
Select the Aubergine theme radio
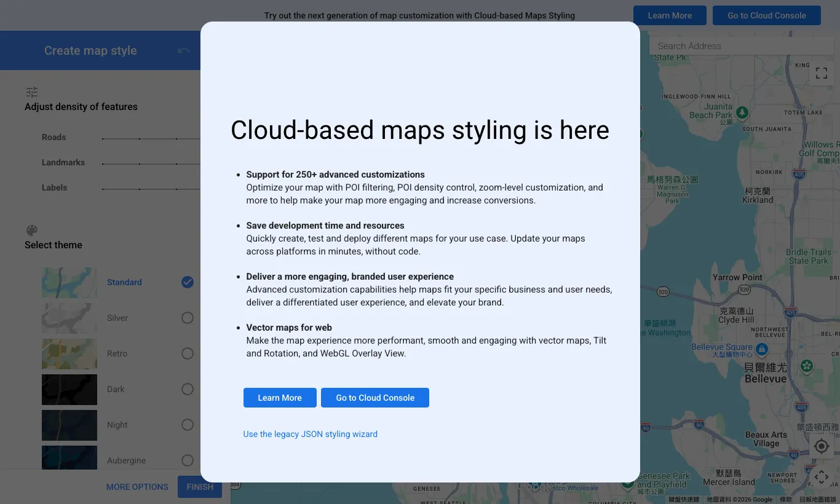[x=188, y=460]
